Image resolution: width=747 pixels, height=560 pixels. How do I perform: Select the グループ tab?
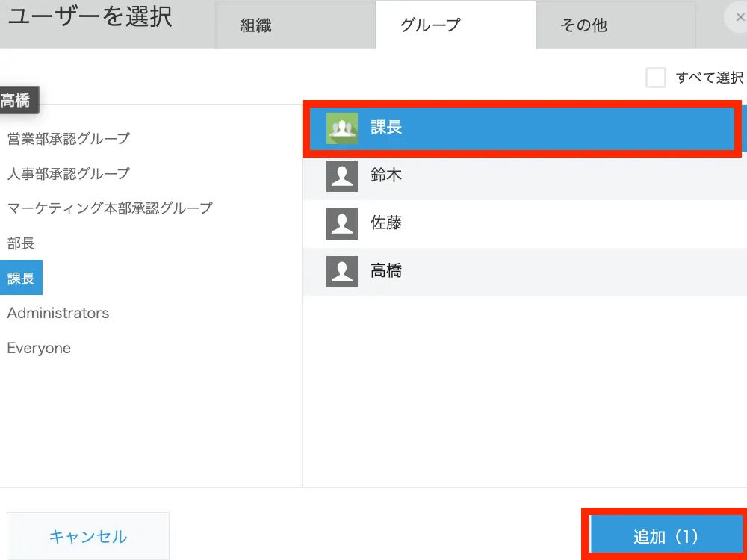[430, 25]
